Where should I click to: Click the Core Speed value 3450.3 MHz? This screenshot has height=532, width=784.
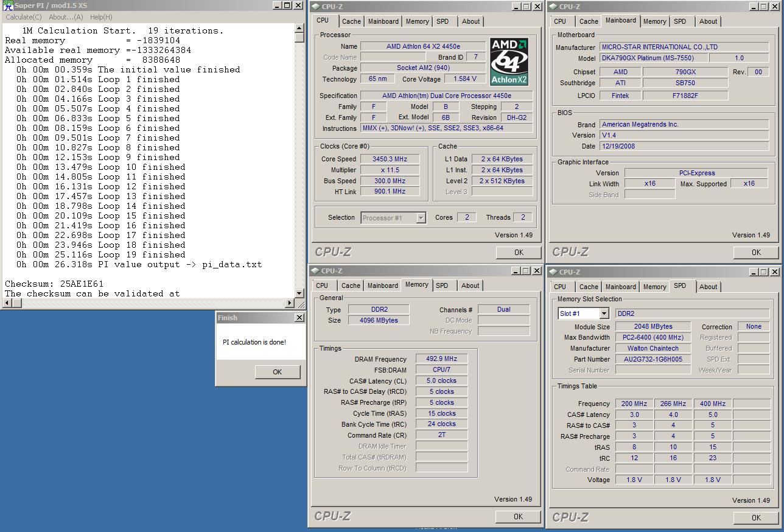[x=390, y=159]
